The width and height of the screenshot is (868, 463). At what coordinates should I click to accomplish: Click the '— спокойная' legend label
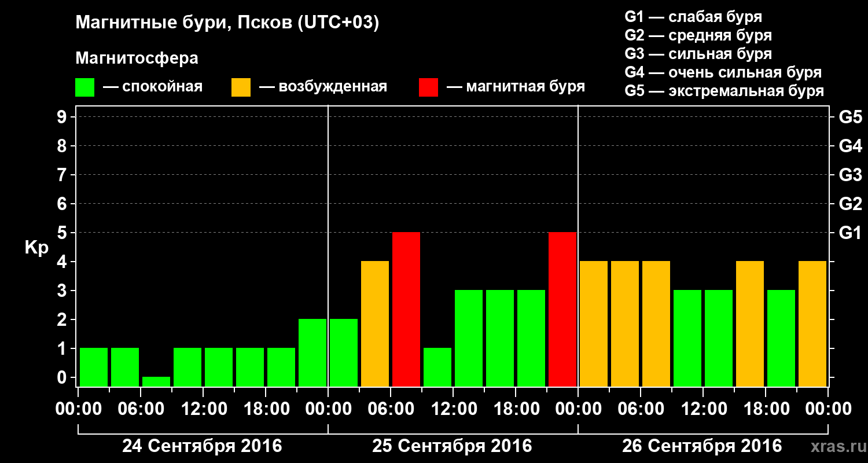point(153,87)
